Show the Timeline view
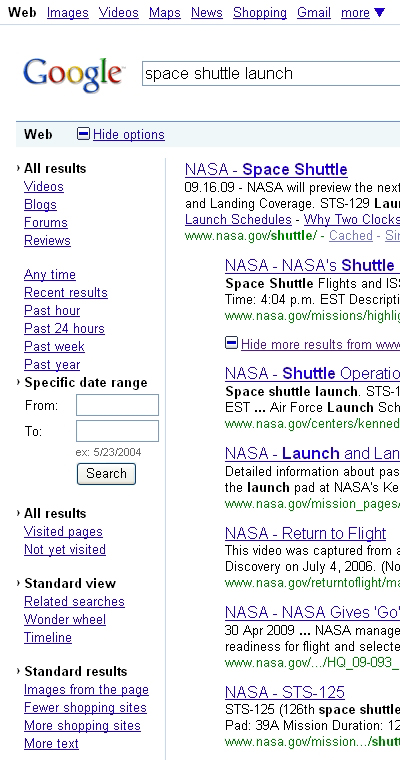 click(48, 637)
